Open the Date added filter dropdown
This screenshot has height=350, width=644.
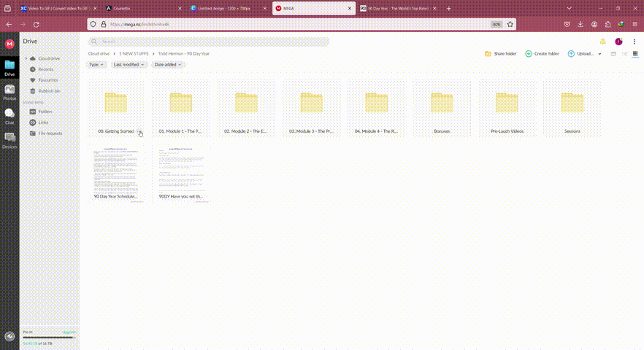pos(168,64)
